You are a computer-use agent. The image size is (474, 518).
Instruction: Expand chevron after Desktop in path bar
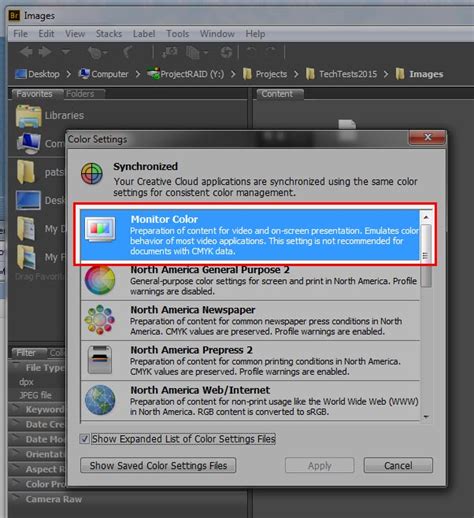[x=68, y=74]
